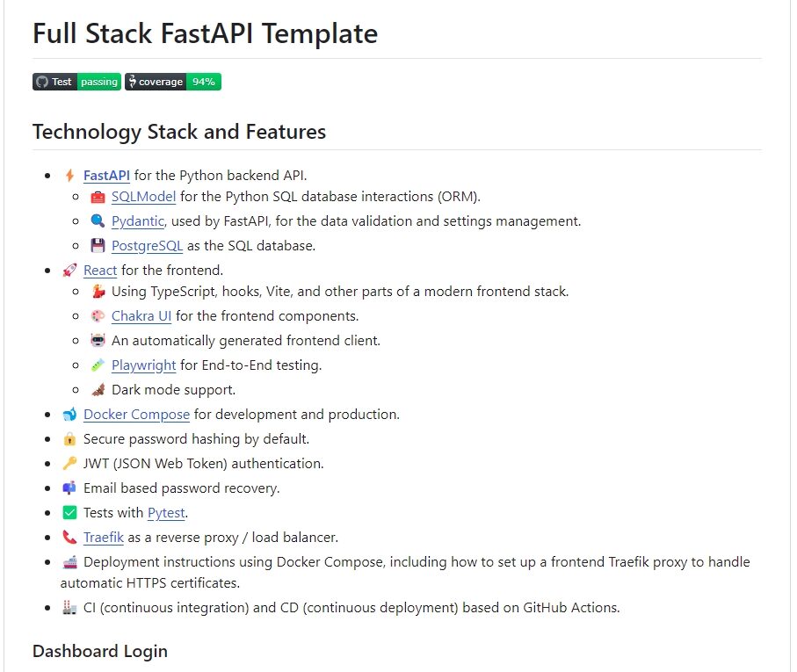Click the emoji before 'Dark mode support'

[x=98, y=390]
